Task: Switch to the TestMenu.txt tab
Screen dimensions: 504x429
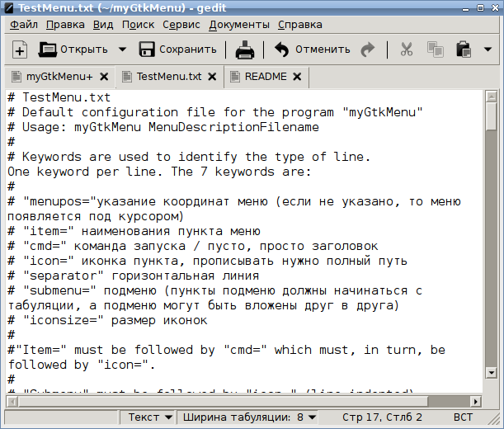Action: click(x=169, y=77)
